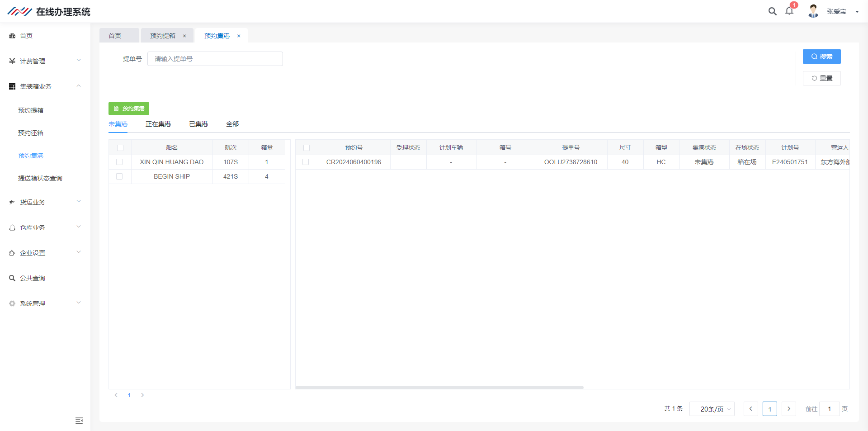868x431 pixels.
Task: Open the 20条/页 page size dropdown
Action: pyautogui.click(x=712, y=409)
